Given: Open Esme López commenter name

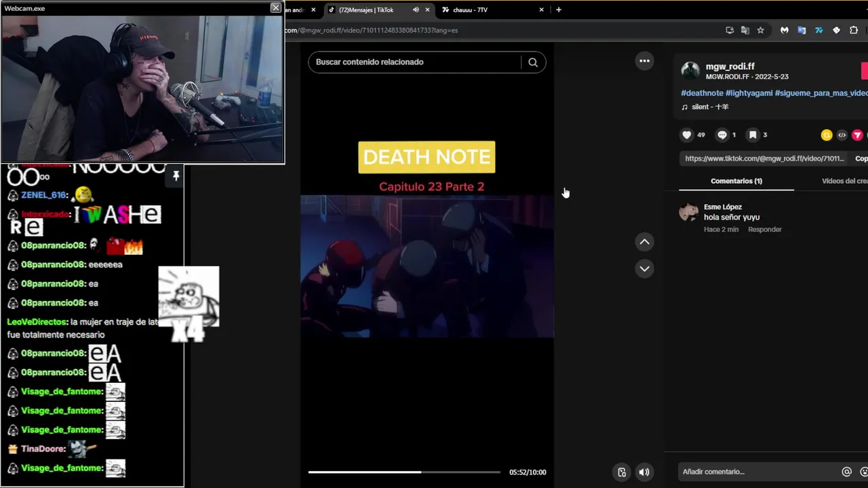Looking at the screenshot, I should [723, 207].
